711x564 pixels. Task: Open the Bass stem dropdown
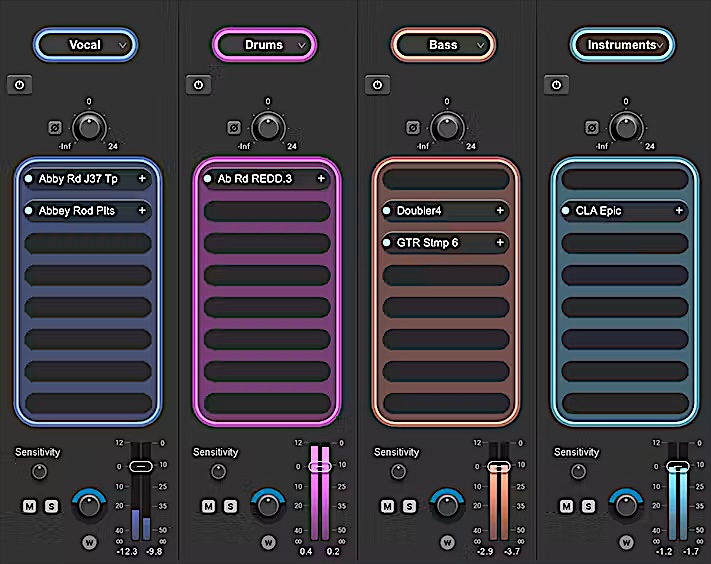point(443,45)
